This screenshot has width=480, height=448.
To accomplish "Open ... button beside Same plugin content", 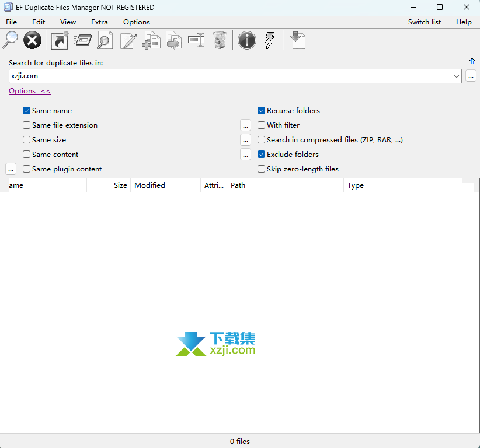I will tap(11, 169).
